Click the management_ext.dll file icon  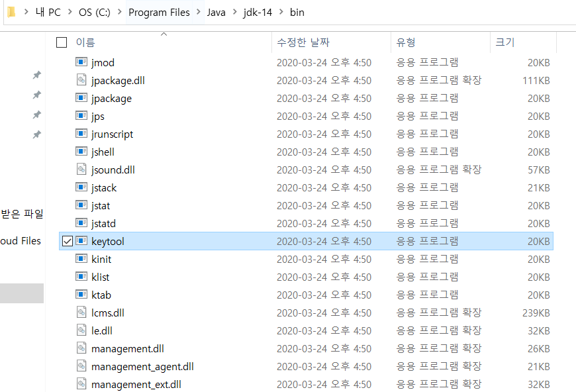81,384
